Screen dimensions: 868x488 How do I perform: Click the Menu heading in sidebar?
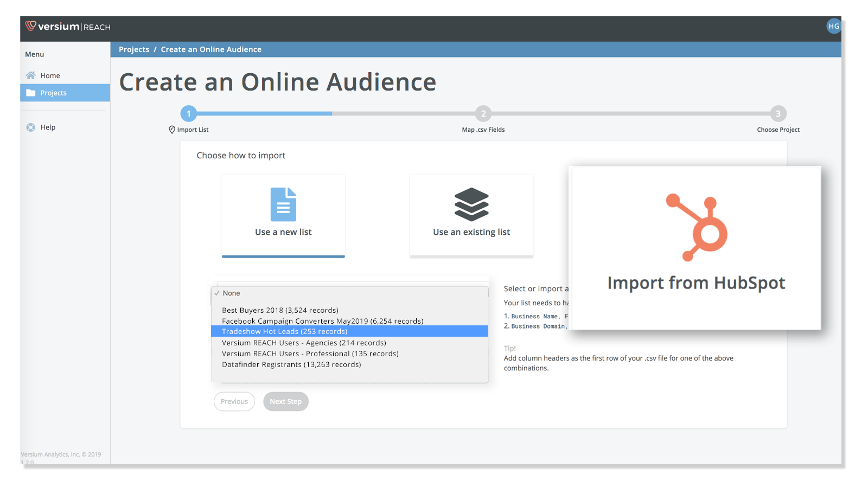(x=34, y=54)
